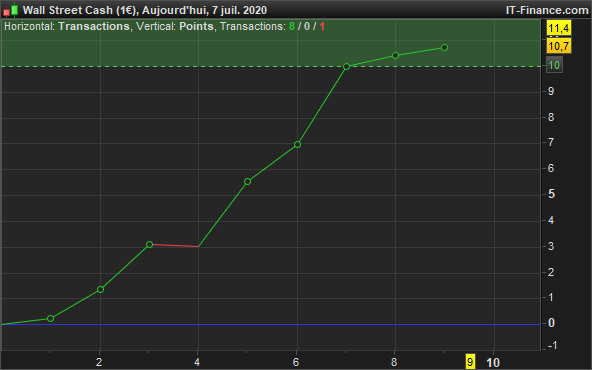This screenshot has width=592, height=370.
Task: Click the data point at transaction 5
Action: [x=248, y=182]
